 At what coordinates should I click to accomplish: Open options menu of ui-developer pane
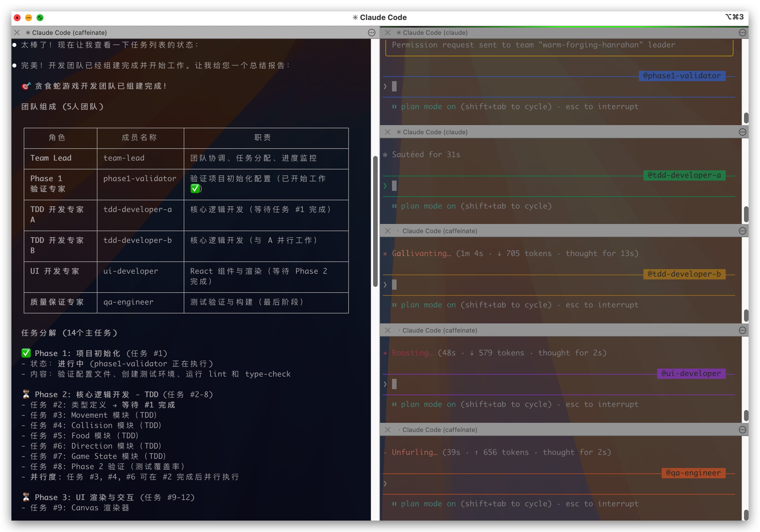click(x=742, y=330)
